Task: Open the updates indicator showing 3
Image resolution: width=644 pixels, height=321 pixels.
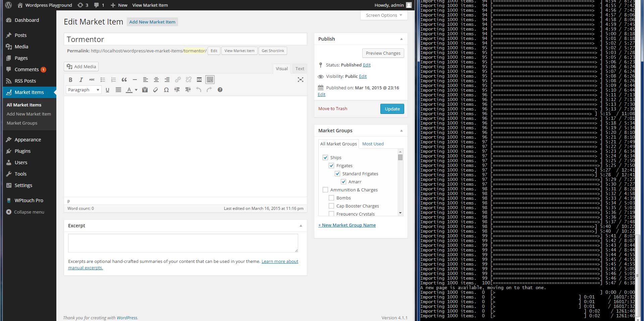Action: click(83, 5)
